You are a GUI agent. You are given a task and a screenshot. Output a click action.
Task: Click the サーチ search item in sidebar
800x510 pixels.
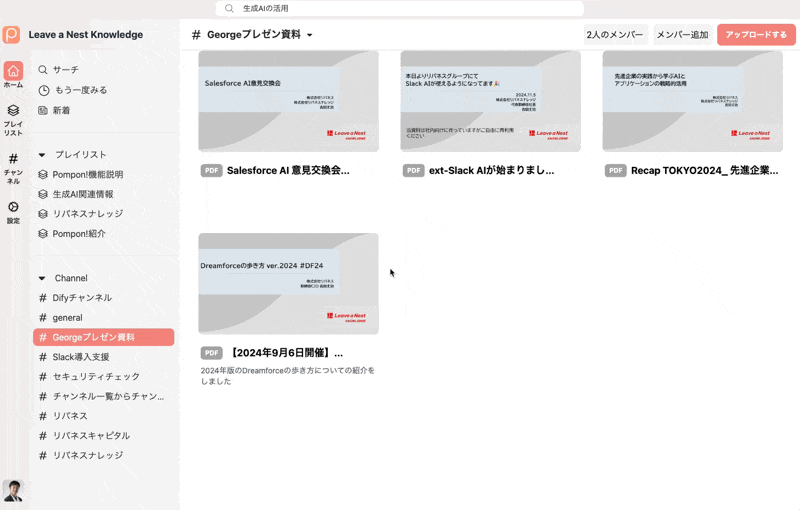65,70
